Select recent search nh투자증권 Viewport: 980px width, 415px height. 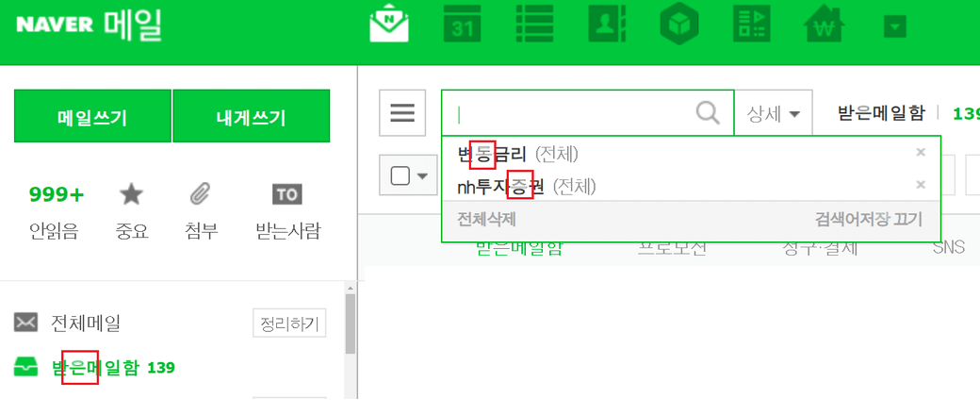pos(500,186)
